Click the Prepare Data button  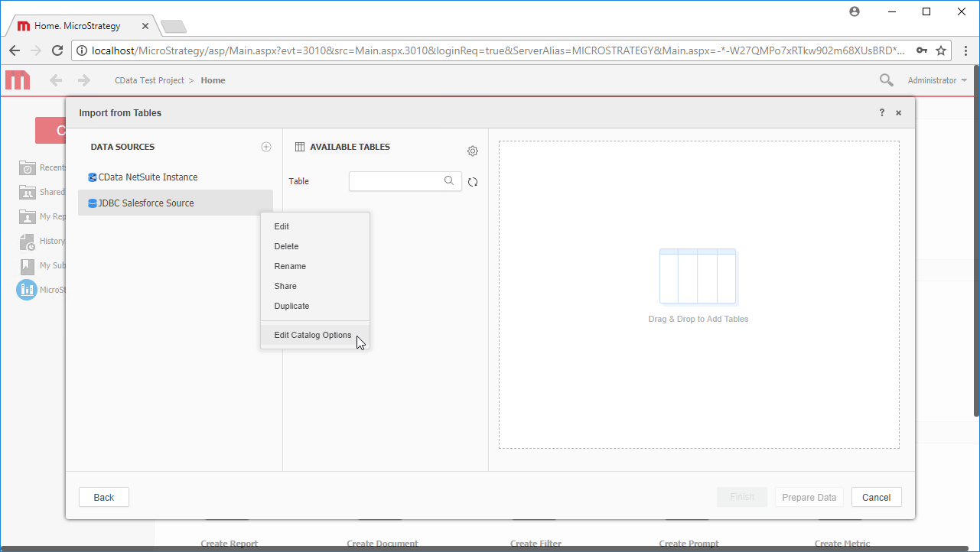click(809, 497)
